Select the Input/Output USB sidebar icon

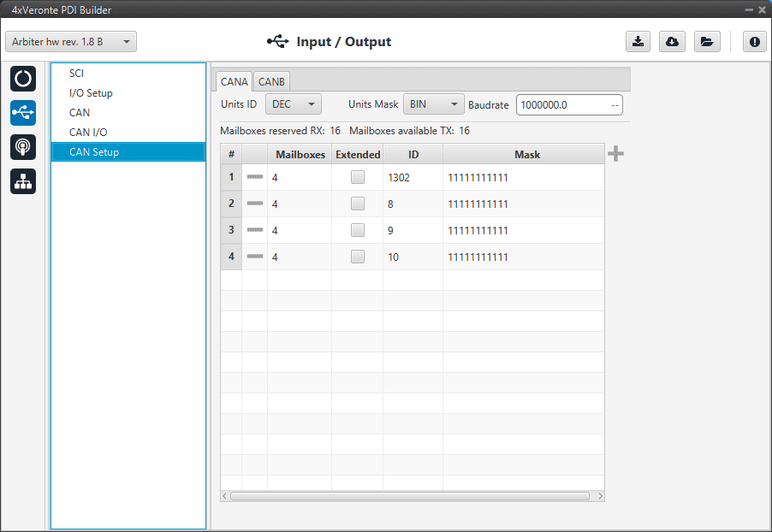(x=22, y=113)
